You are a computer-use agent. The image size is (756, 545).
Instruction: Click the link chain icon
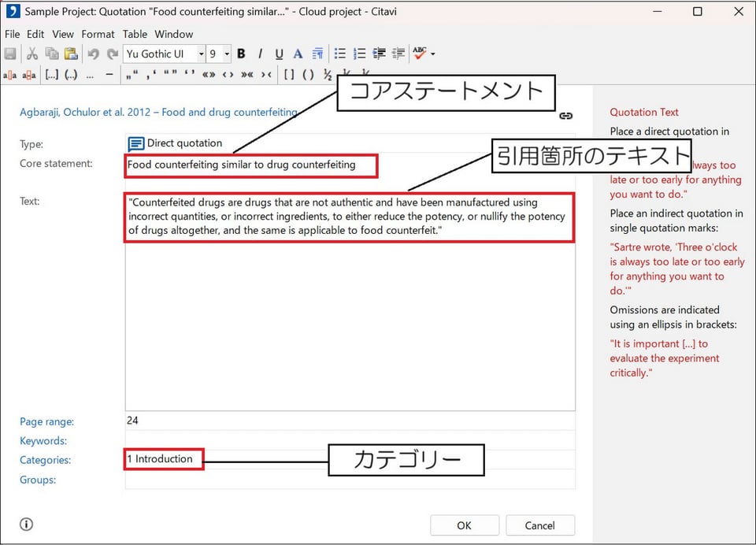(x=565, y=116)
